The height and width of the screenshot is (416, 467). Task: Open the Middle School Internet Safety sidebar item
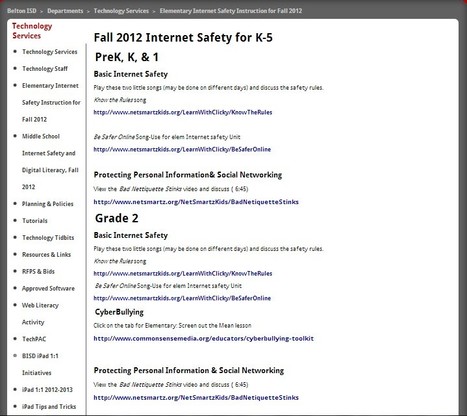[x=50, y=161]
